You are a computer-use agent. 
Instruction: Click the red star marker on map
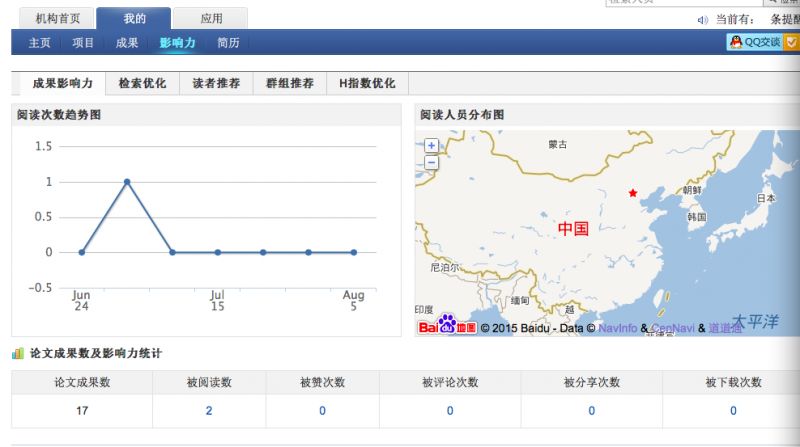(633, 193)
